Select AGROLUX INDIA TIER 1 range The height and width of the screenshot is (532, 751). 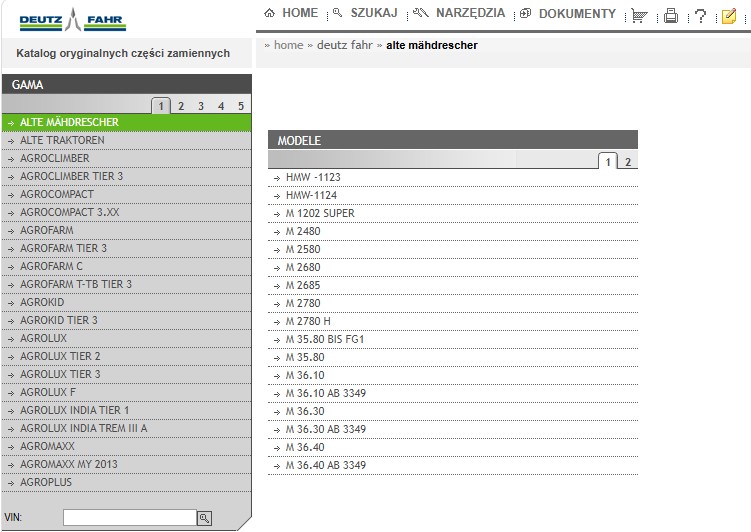pos(126,410)
